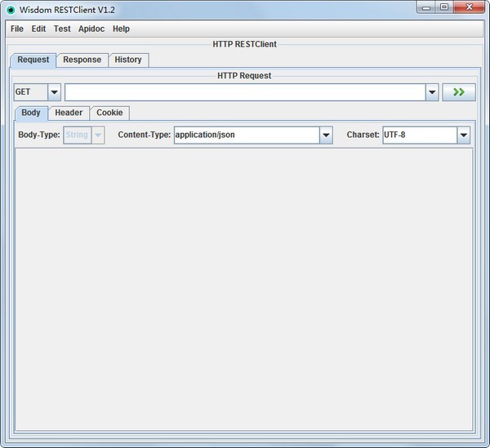Switch to the Response tab
The height and width of the screenshot is (448, 490).
click(82, 60)
